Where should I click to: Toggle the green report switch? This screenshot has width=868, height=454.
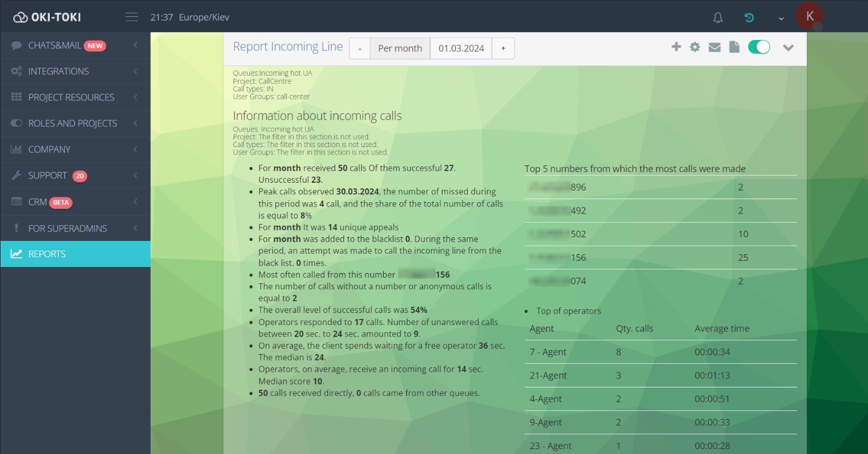(x=759, y=47)
